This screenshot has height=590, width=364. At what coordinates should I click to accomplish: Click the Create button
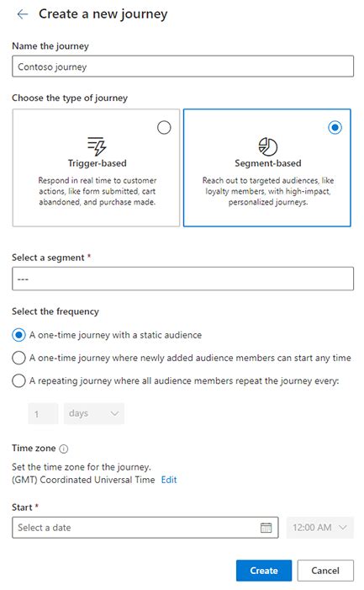[264, 571]
